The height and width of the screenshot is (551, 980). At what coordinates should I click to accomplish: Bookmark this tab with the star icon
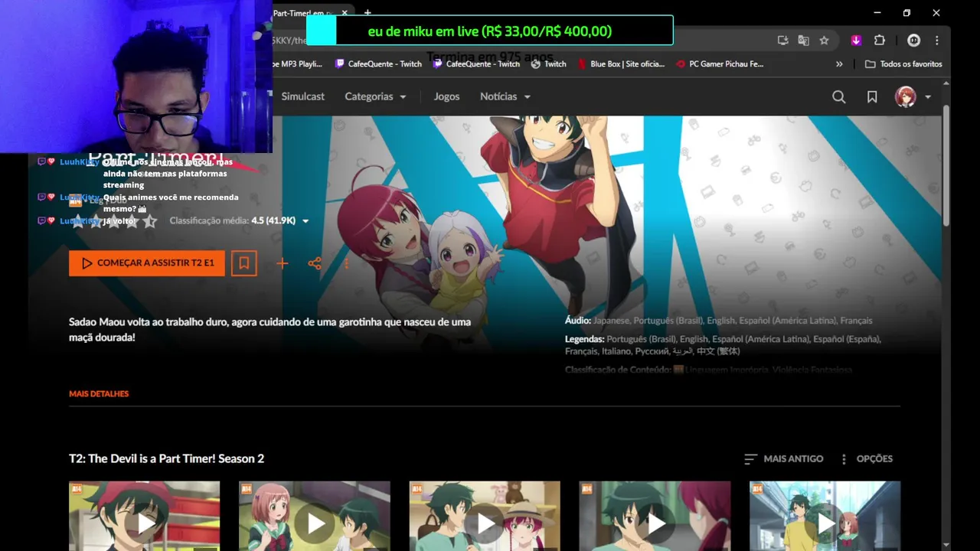824,41
